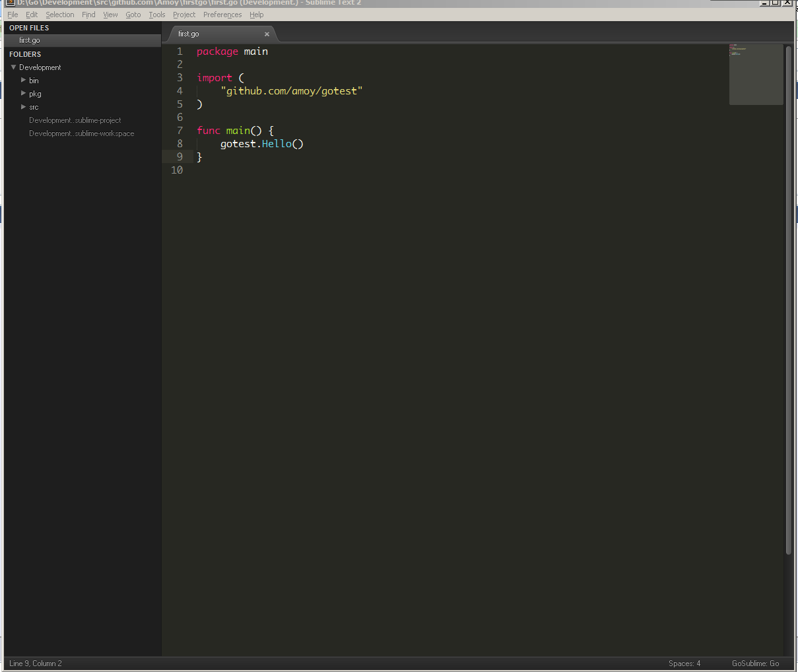The width and height of the screenshot is (798, 672).
Task: Minimize the Sublime Text window
Action: tap(764, 3)
